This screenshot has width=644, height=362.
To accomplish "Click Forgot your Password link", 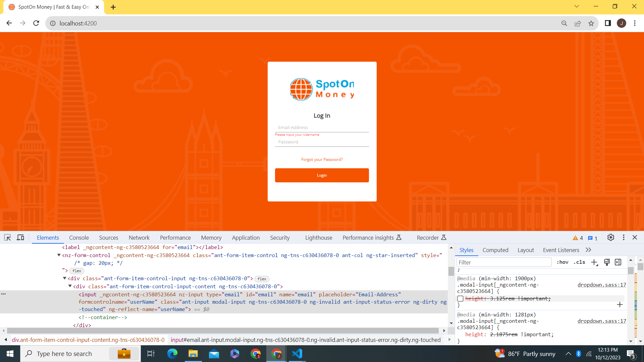I will (x=322, y=160).
